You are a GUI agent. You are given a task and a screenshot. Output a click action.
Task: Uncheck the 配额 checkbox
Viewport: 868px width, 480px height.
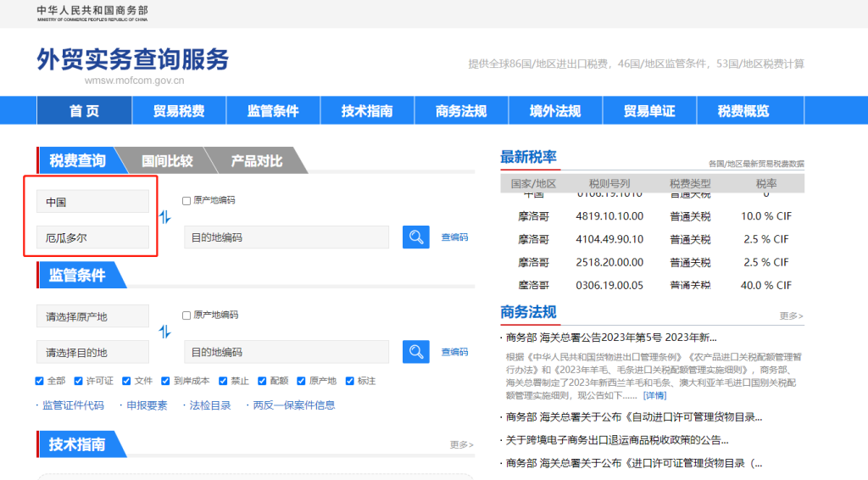tap(262, 381)
